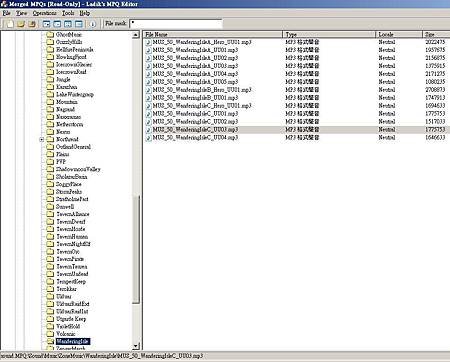Click folder icon beside Sunwell
Image resolution: width=450 pixels, height=362 pixels.
tap(50, 207)
